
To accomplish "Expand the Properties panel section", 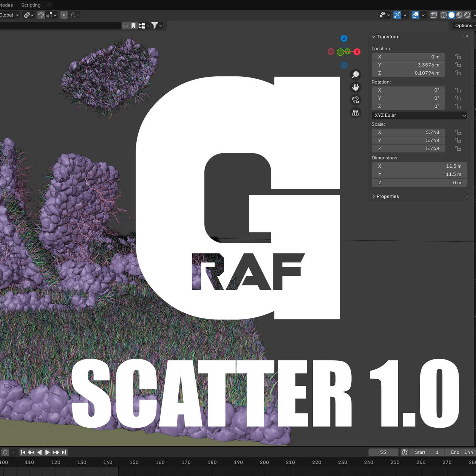I will tap(387, 196).
